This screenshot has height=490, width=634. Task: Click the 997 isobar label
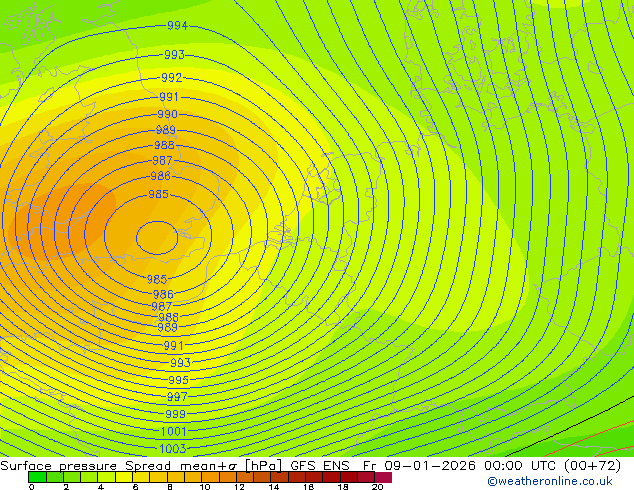pyautogui.click(x=177, y=397)
